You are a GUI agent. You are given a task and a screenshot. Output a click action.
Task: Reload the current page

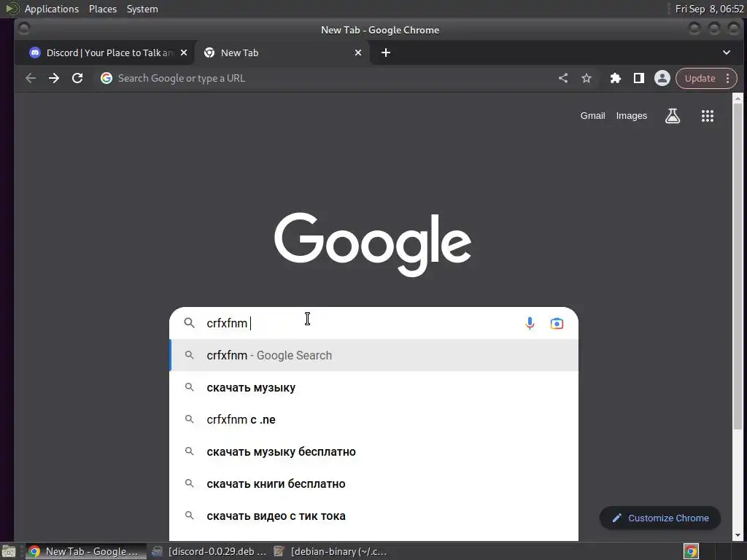point(77,78)
